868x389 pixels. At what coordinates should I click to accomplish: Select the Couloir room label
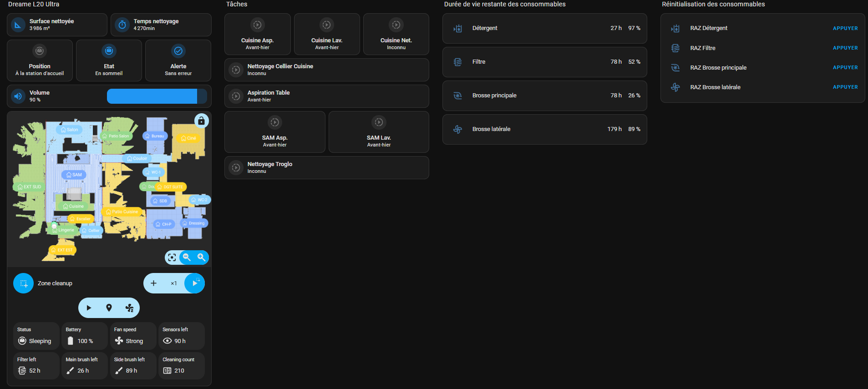tap(137, 158)
